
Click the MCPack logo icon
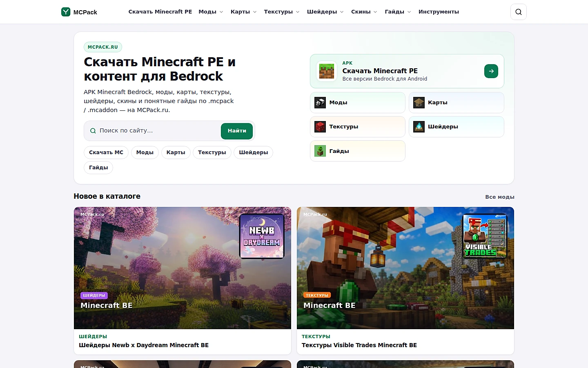click(66, 12)
